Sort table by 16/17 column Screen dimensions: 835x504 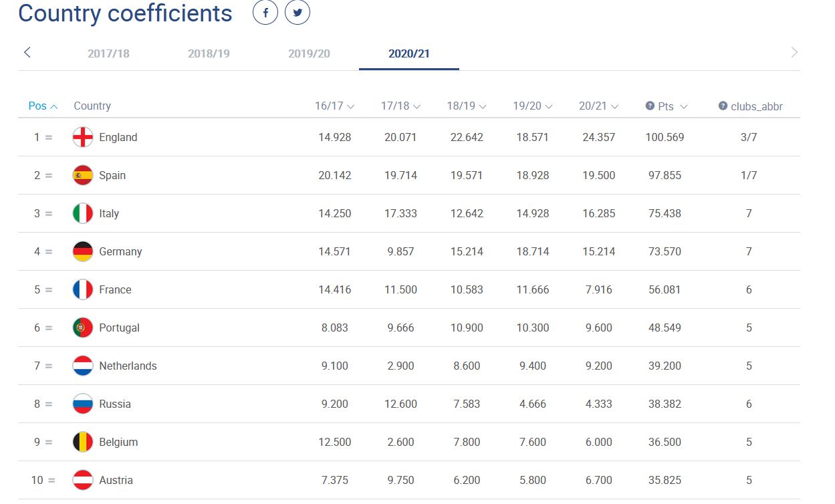pyautogui.click(x=334, y=106)
